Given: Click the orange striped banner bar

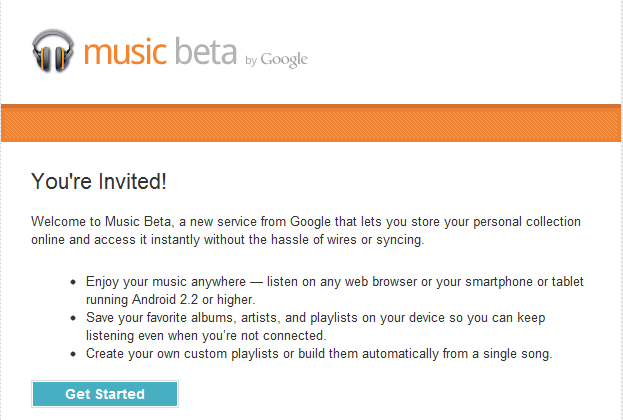Looking at the screenshot, I should [x=311, y=124].
